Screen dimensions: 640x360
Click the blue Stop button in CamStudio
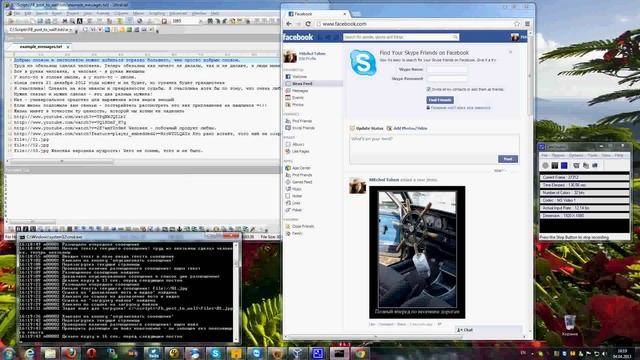click(x=564, y=165)
